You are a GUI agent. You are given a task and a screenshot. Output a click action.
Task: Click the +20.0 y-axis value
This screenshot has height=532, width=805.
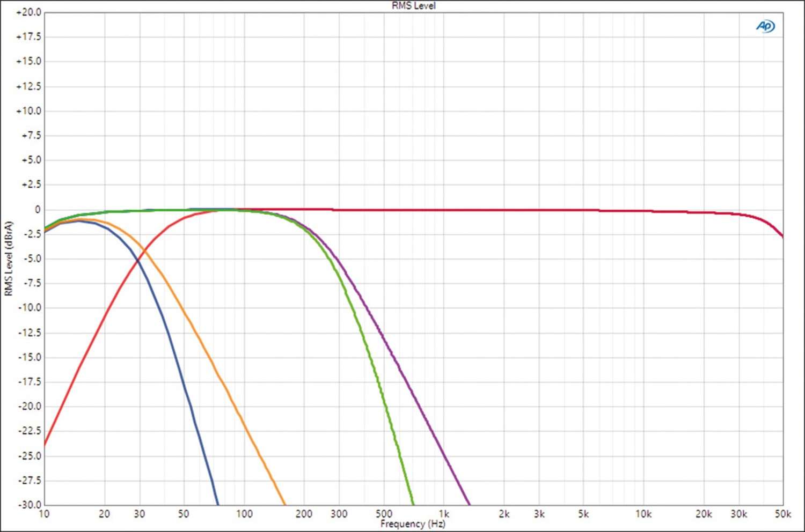(28, 12)
